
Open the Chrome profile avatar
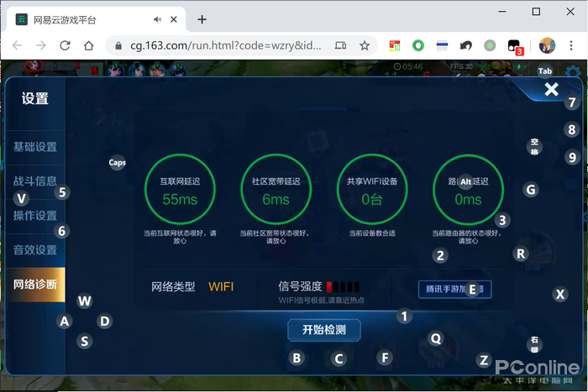[x=547, y=45]
